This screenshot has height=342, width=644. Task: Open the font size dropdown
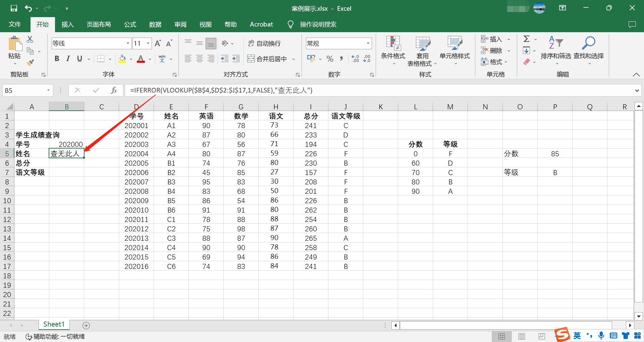148,43
